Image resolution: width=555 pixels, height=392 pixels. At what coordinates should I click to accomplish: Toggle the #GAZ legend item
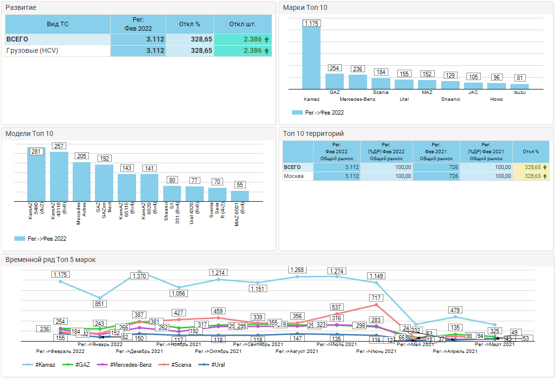click(x=75, y=365)
